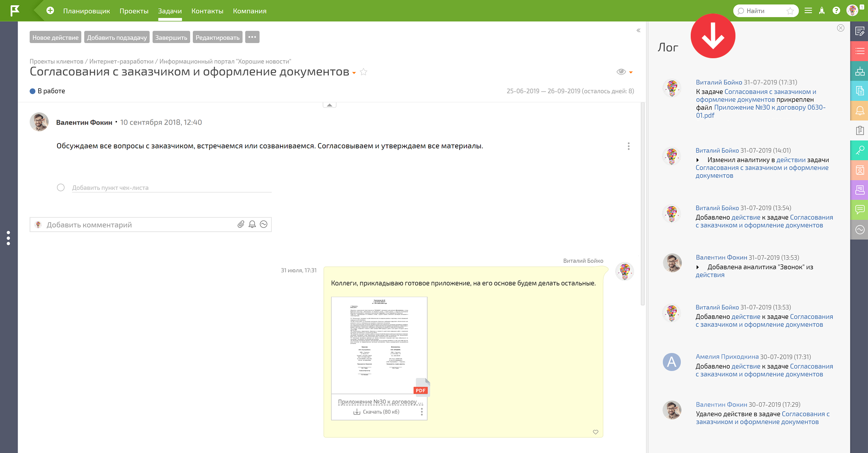This screenshot has height=453, width=868.
Task: Select the org chart icon in the right sidebar
Action: (859, 71)
